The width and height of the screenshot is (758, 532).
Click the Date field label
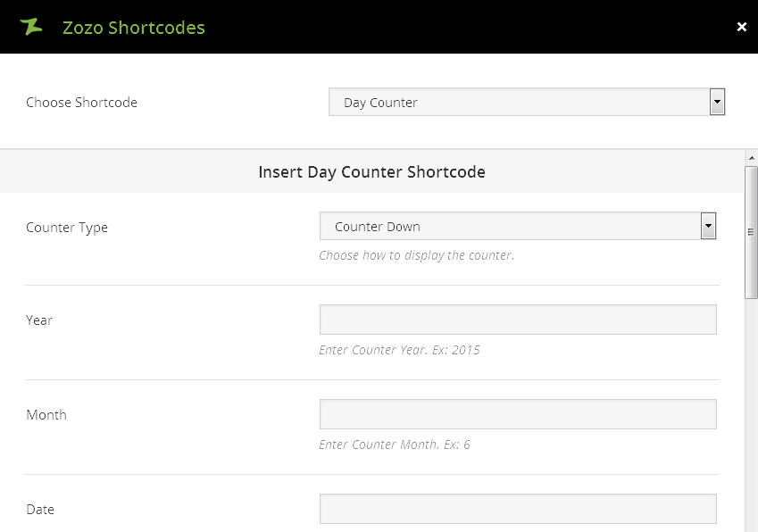tap(40, 510)
